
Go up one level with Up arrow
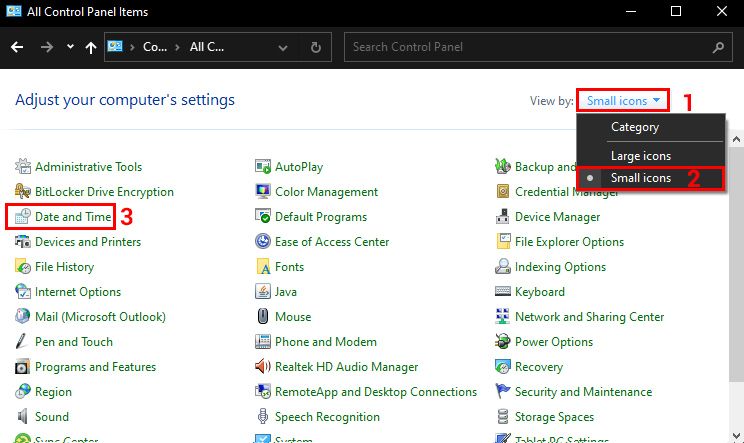91,47
